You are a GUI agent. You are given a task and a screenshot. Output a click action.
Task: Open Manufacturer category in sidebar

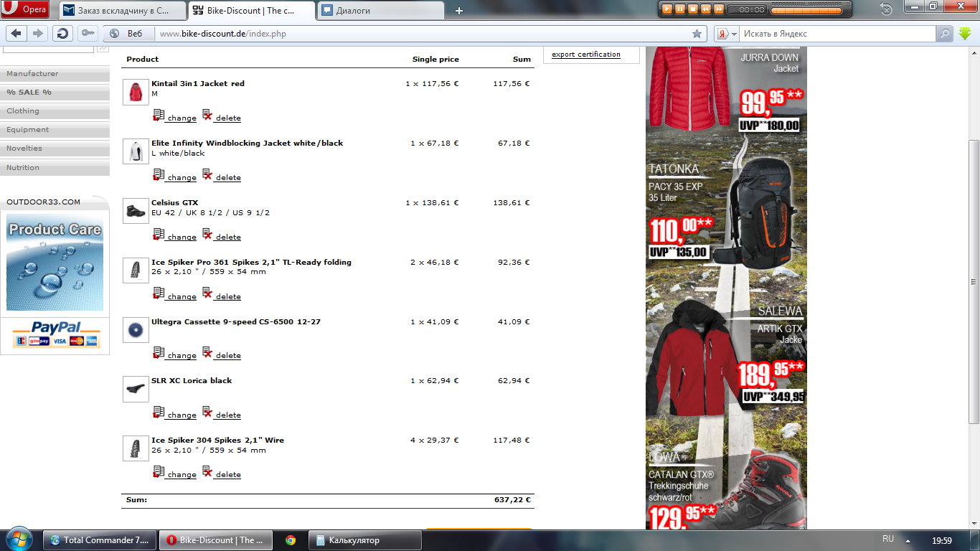pyautogui.click(x=55, y=74)
